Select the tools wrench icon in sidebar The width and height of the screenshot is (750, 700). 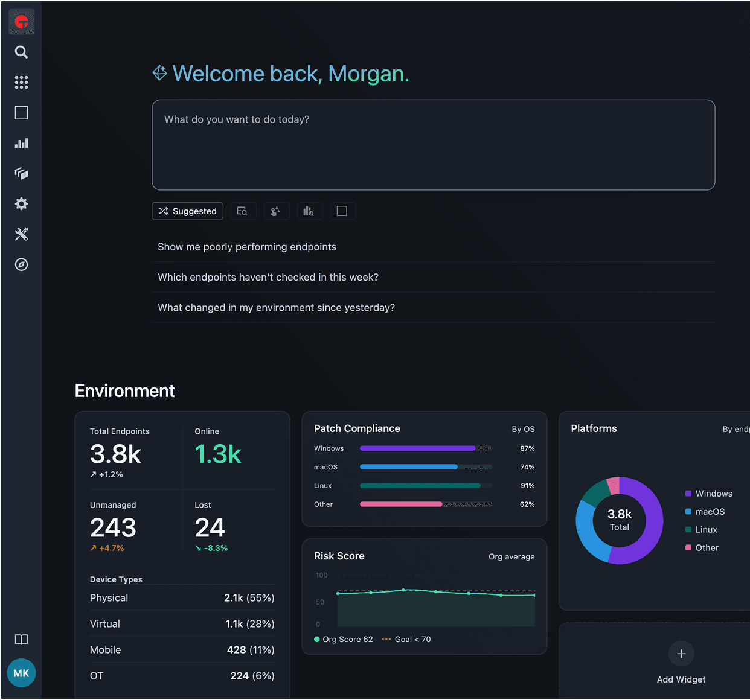point(21,234)
